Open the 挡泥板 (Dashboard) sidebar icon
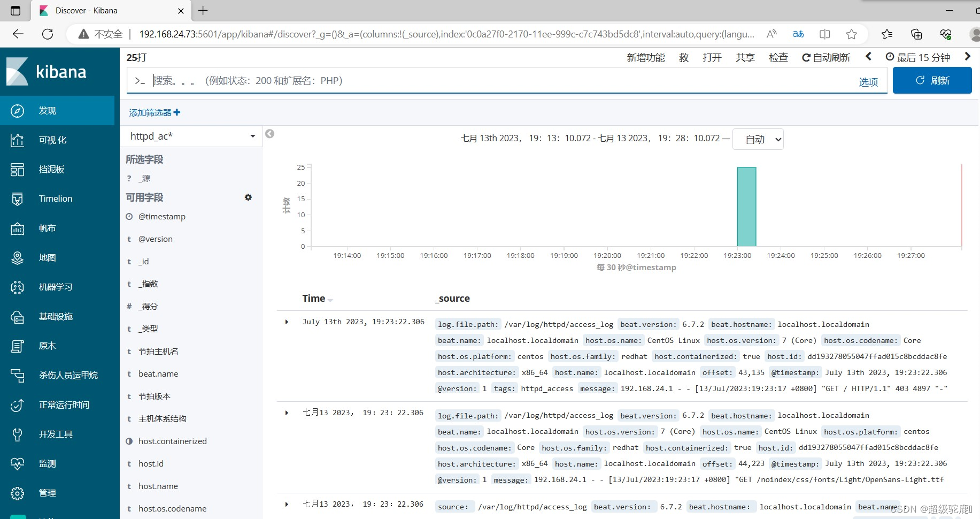Screen dimensions: 980x519 point(17,170)
